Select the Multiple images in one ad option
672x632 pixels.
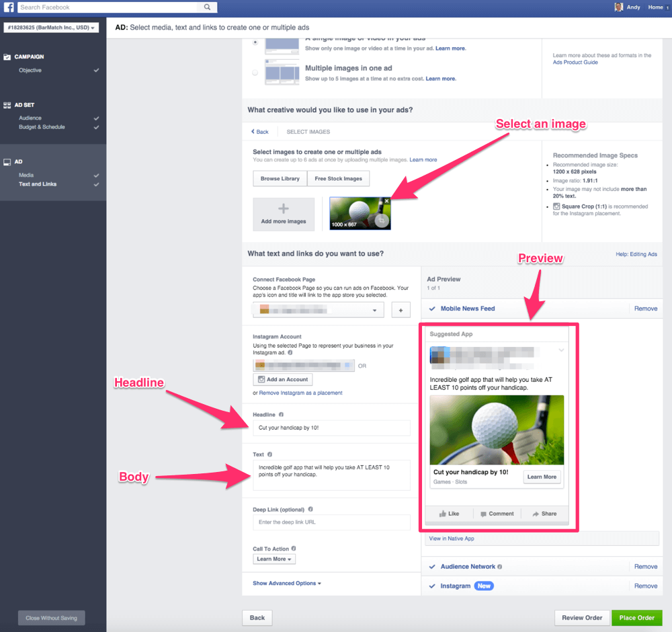pyautogui.click(x=255, y=73)
